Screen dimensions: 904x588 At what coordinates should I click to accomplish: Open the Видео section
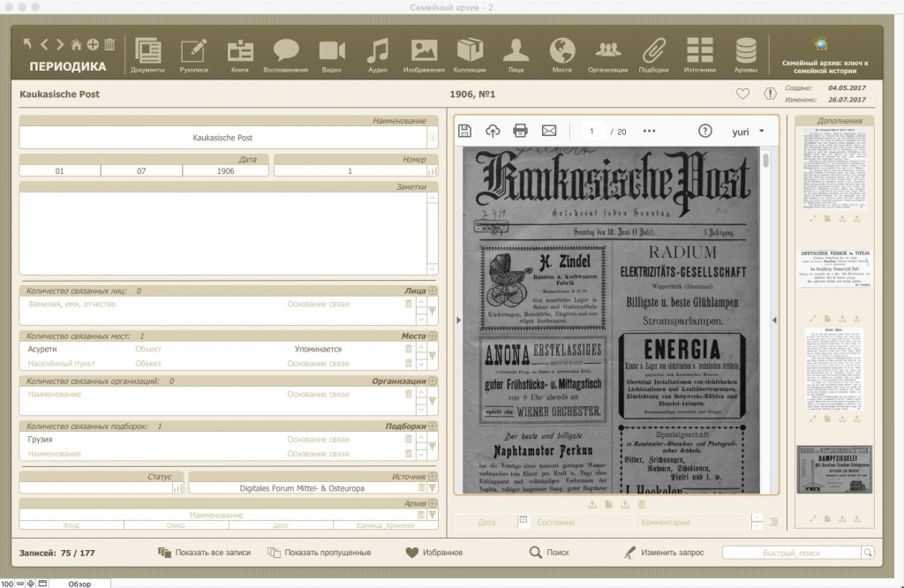(332, 56)
